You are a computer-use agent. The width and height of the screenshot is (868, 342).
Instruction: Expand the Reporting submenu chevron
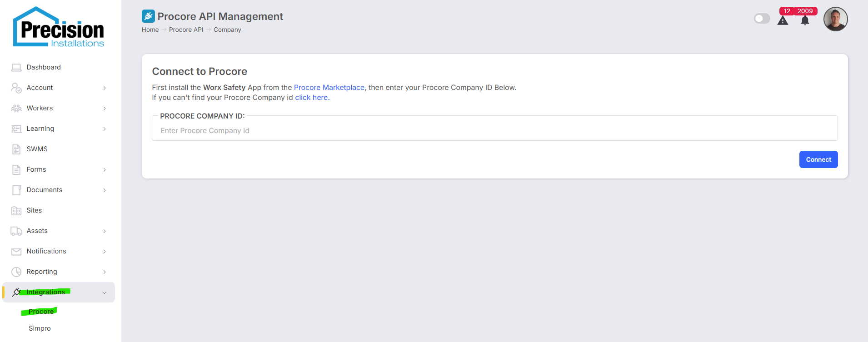(x=105, y=272)
